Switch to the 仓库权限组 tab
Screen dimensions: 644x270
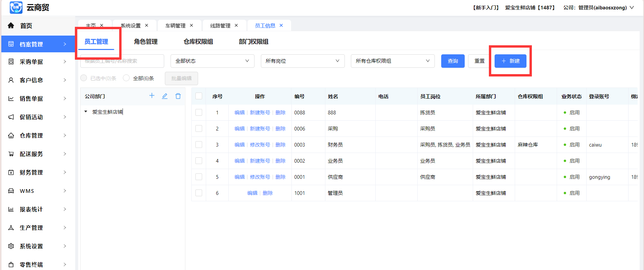[198, 42]
